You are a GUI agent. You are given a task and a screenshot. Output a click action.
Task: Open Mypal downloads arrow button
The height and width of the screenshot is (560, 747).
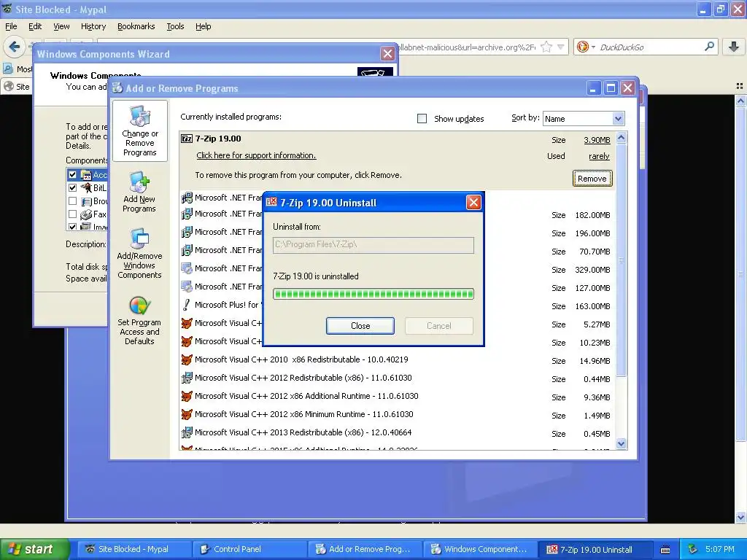pos(734,46)
